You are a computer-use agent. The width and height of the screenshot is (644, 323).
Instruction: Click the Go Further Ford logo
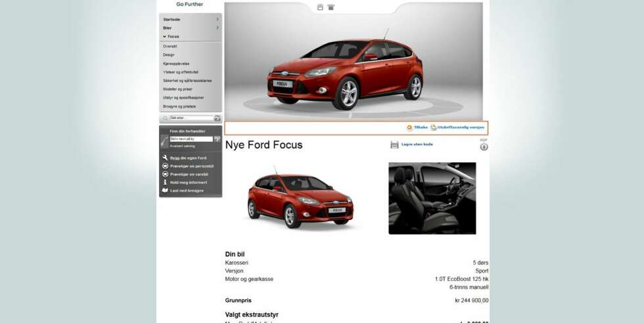190,4
